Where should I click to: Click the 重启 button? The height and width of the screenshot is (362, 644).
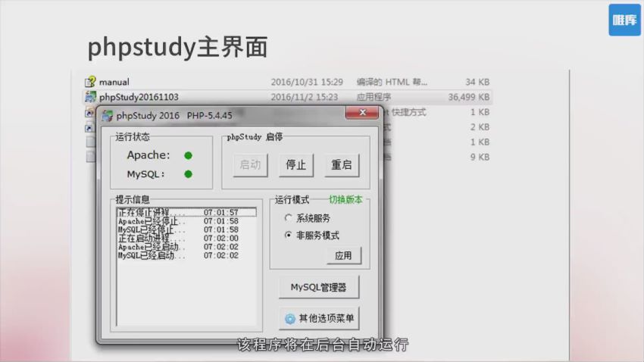(x=341, y=165)
